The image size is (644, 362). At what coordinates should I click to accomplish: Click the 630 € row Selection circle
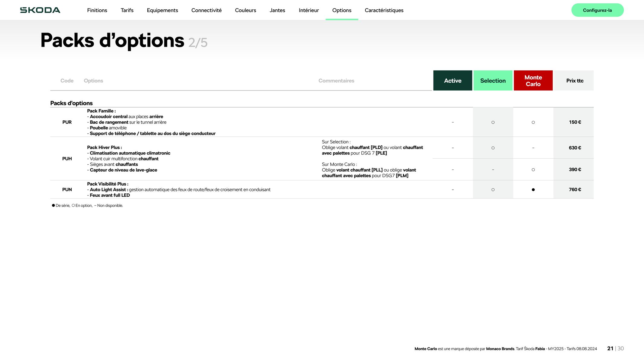(x=493, y=148)
